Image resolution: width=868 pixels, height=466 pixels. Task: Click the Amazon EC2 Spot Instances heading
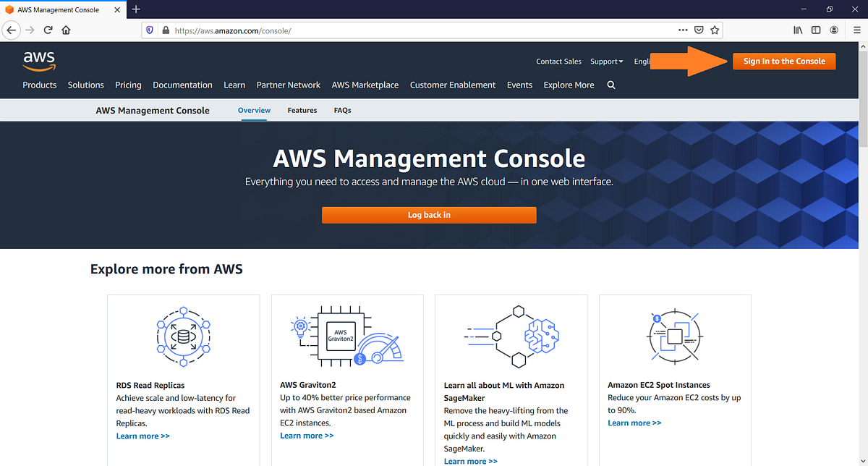[659, 385]
